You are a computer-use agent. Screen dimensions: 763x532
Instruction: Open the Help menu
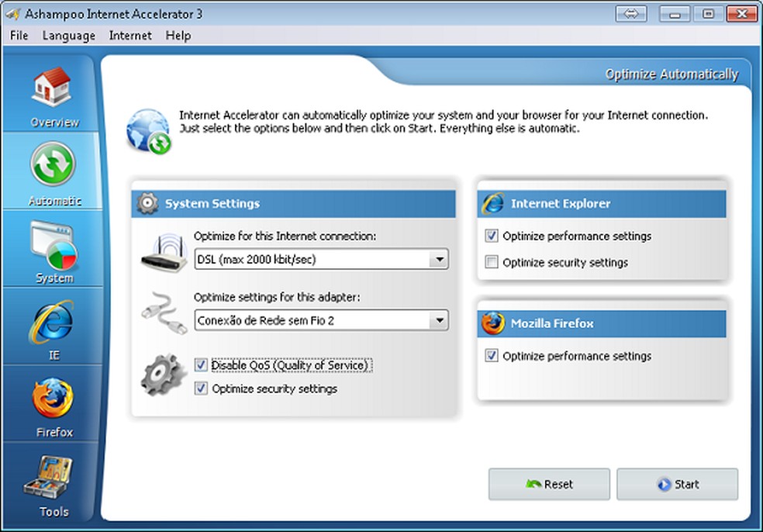pos(178,36)
